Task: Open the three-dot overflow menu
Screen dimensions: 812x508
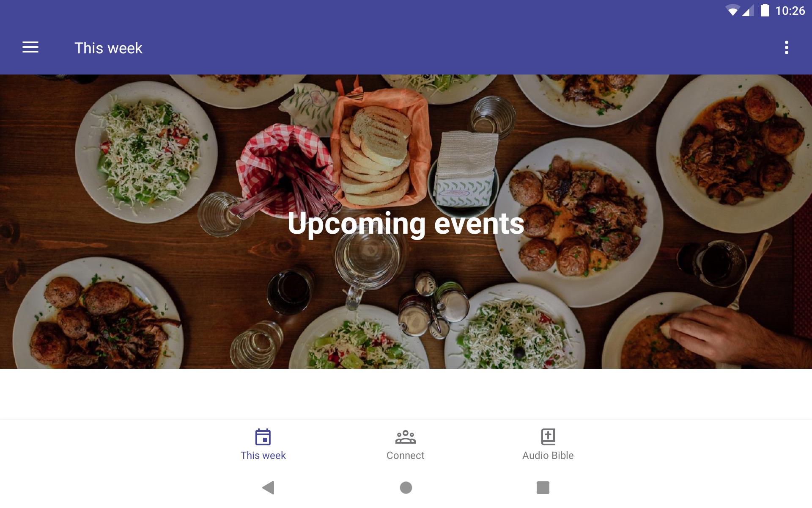Action: click(786, 47)
